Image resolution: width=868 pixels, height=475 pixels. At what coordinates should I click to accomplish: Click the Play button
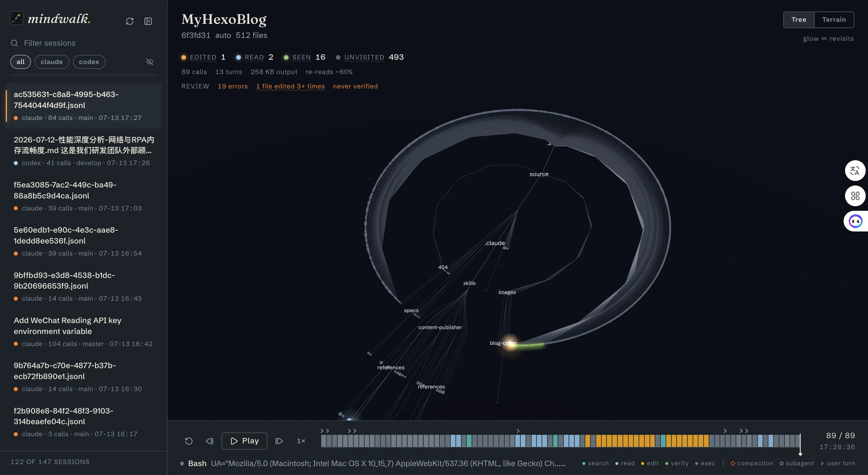point(244,441)
